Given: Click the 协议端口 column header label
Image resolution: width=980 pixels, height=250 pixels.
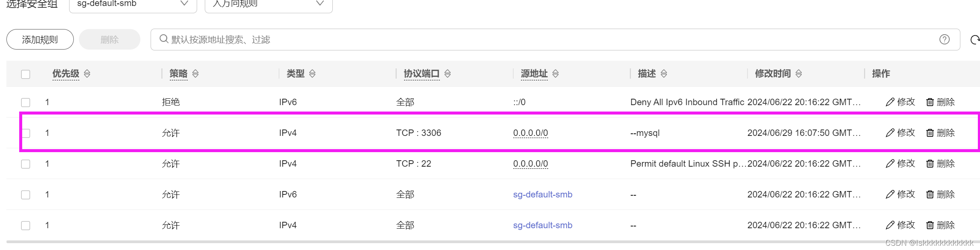Looking at the screenshot, I should pyautogui.click(x=422, y=74).
